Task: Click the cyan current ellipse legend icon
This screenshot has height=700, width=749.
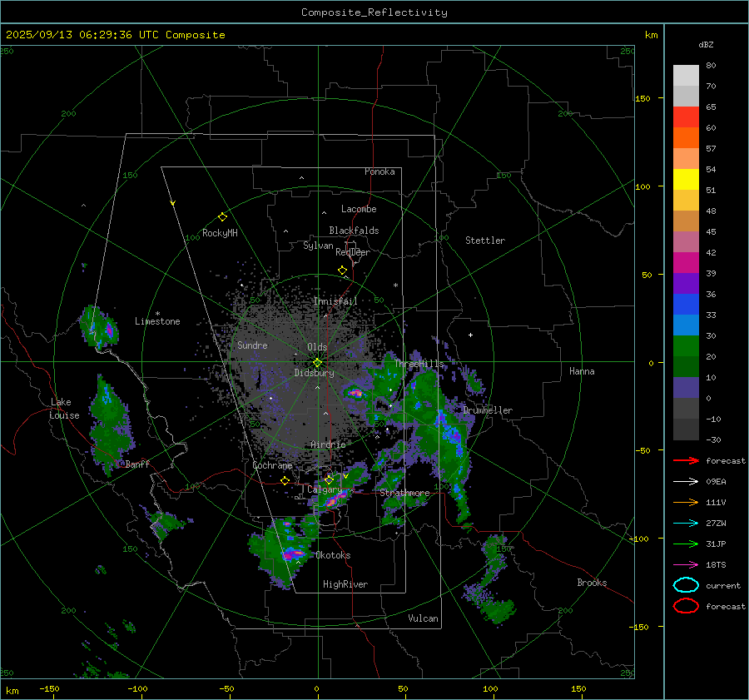Action: click(686, 585)
